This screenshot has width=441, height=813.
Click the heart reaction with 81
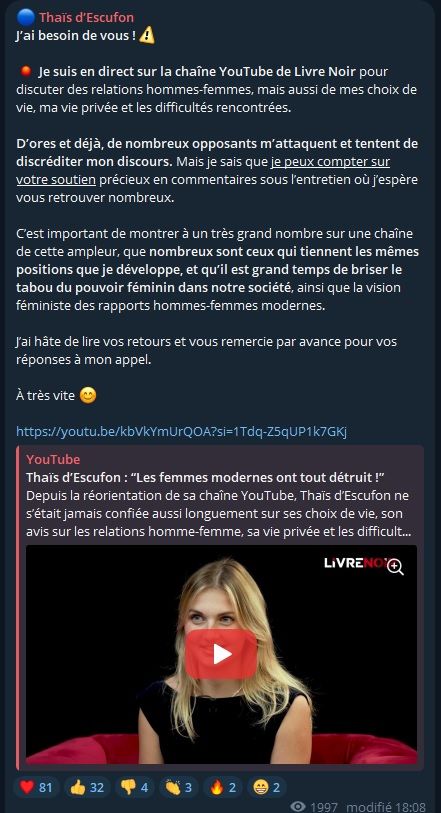[36, 788]
